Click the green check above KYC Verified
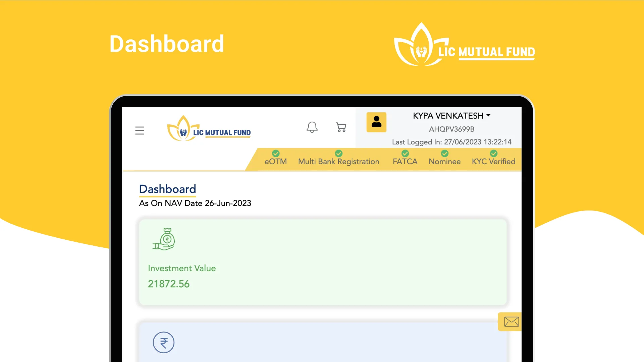This screenshot has width=644, height=362. click(x=494, y=153)
